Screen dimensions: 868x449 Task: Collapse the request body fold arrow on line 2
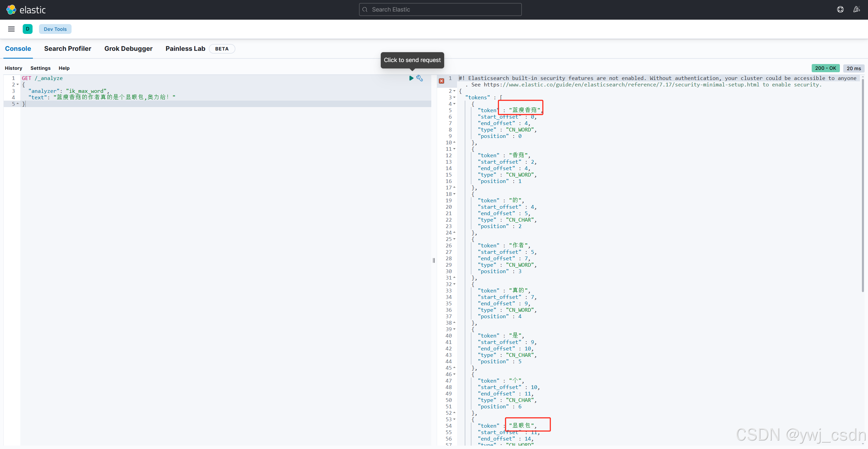coord(18,85)
